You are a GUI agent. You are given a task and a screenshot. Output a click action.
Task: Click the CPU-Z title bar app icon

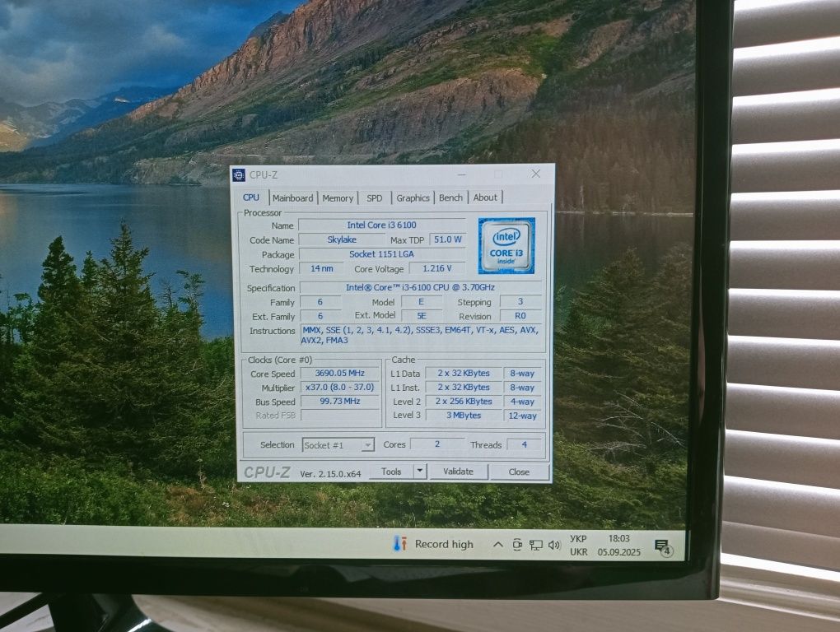coord(239,175)
